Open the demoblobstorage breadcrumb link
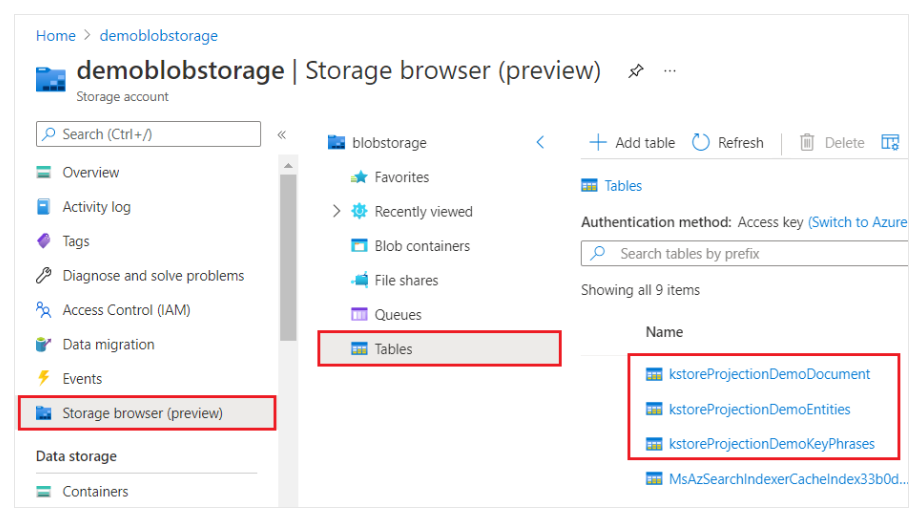Image resolution: width=919 pixels, height=515 pixels. [x=159, y=36]
